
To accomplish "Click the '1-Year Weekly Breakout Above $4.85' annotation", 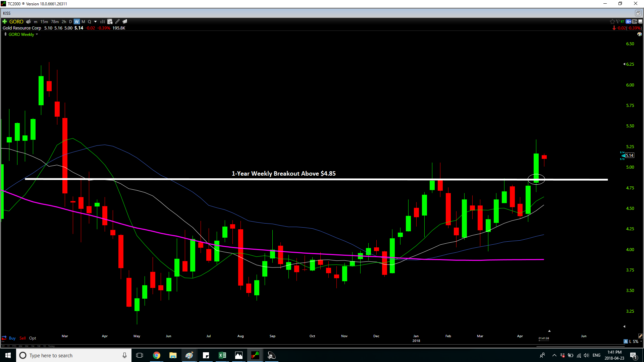I will [x=283, y=174].
